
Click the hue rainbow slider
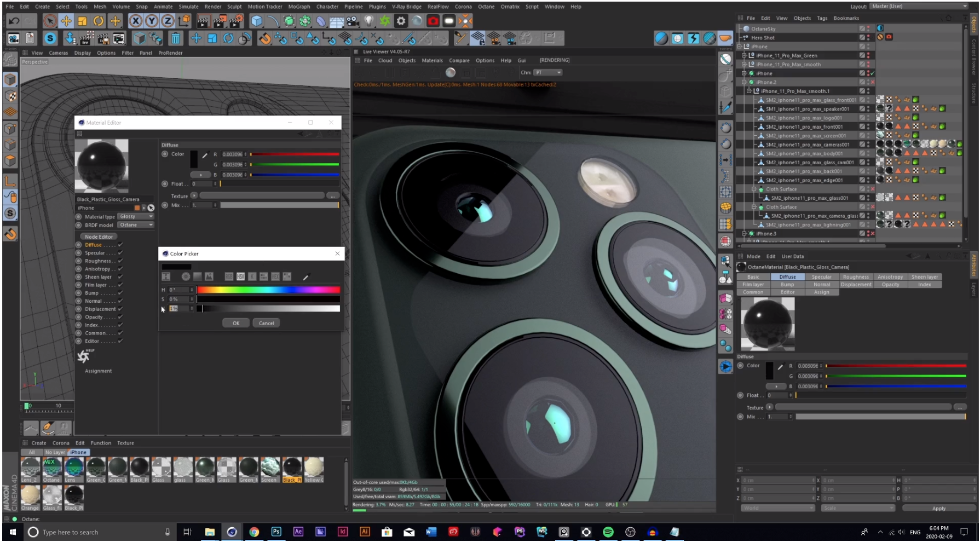pyautogui.click(x=268, y=290)
